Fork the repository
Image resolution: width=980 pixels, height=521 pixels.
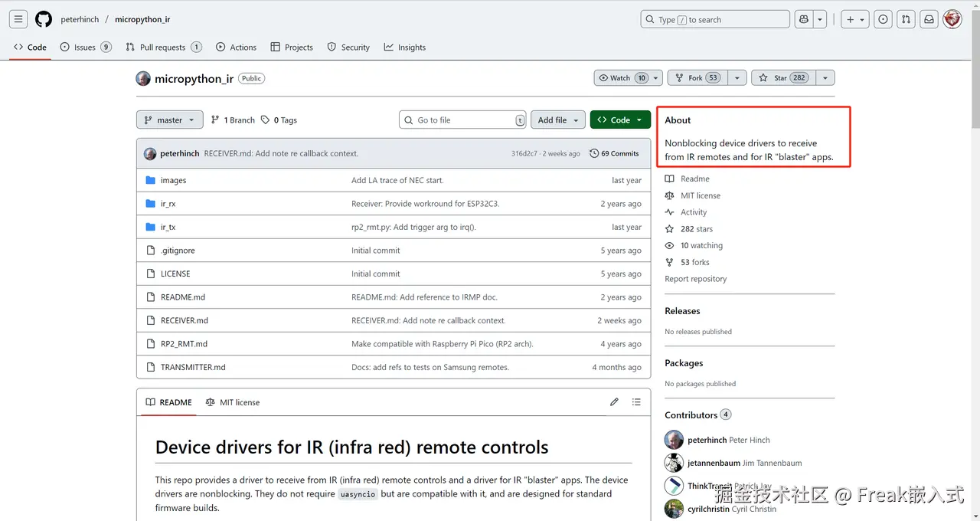click(x=697, y=78)
